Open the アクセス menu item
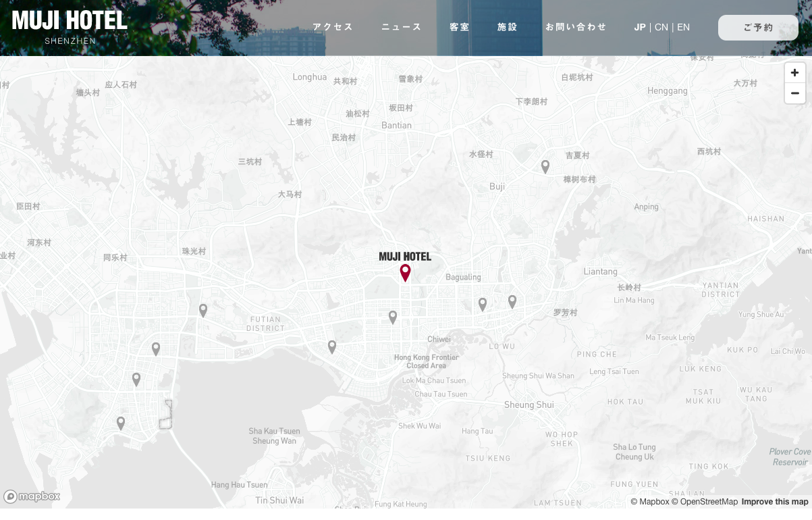Screen dimensions: 812x520 click(x=333, y=27)
